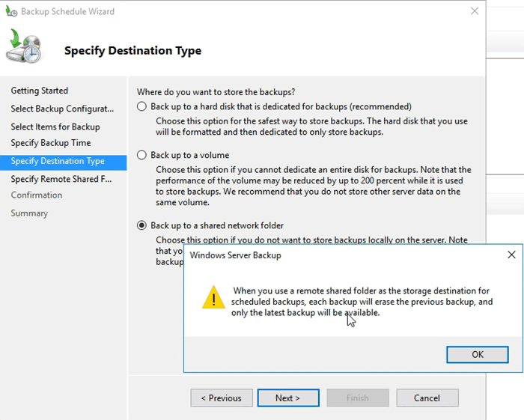Choose Back up to a shared network folder
Image resolution: width=524 pixels, height=420 pixels.
(x=142, y=225)
